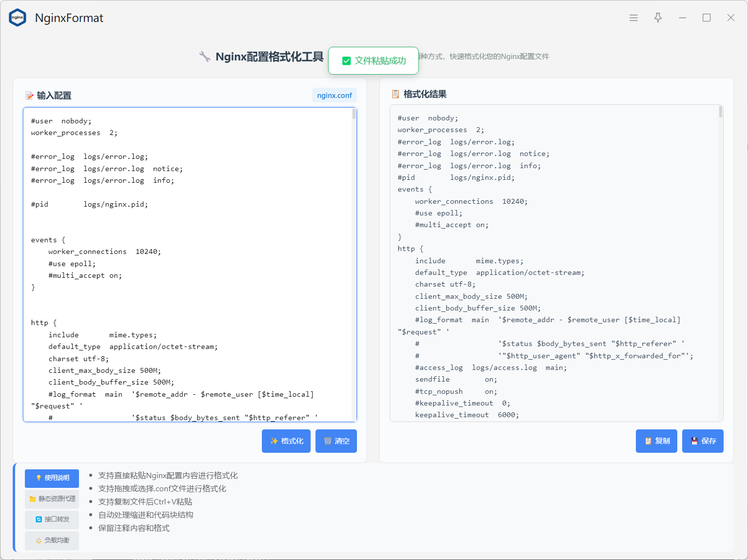Image resolution: width=748 pixels, height=560 pixels.
Task: Click the formatted result scrollbar thumb
Action: [x=720, y=112]
